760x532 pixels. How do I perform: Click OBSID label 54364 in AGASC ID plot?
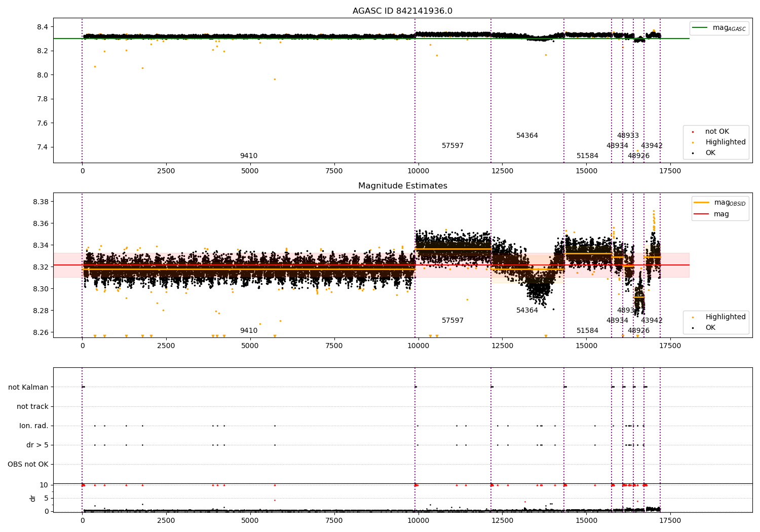coord(527,136)
